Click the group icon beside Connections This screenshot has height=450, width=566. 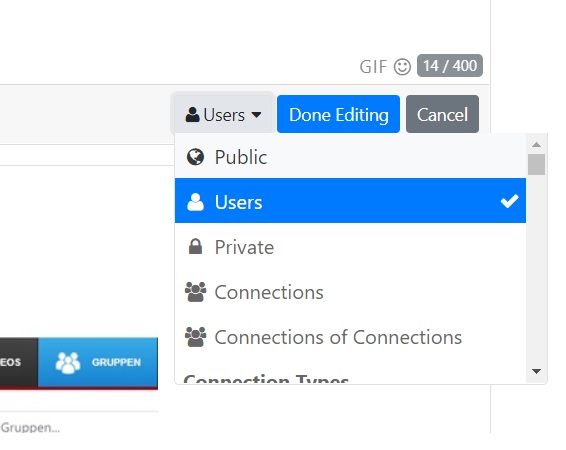pyautogui.click(x=195, y=292)
